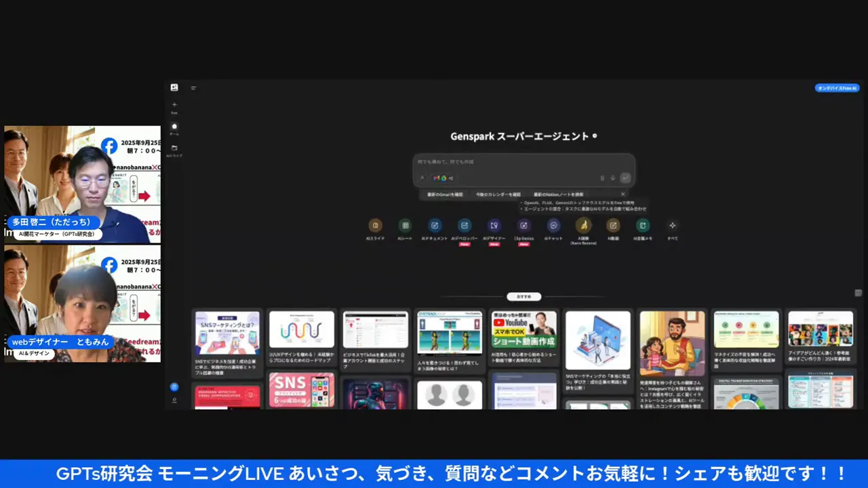This screenshot has width=868, height=488.
Task: Click the send arrow button in prompt box
Action: coord(625,178)
